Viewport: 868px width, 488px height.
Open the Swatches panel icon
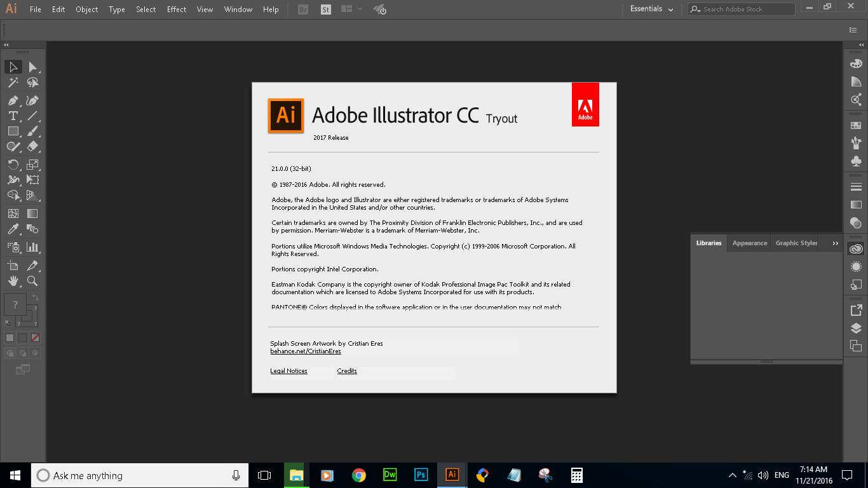[856, 125]
